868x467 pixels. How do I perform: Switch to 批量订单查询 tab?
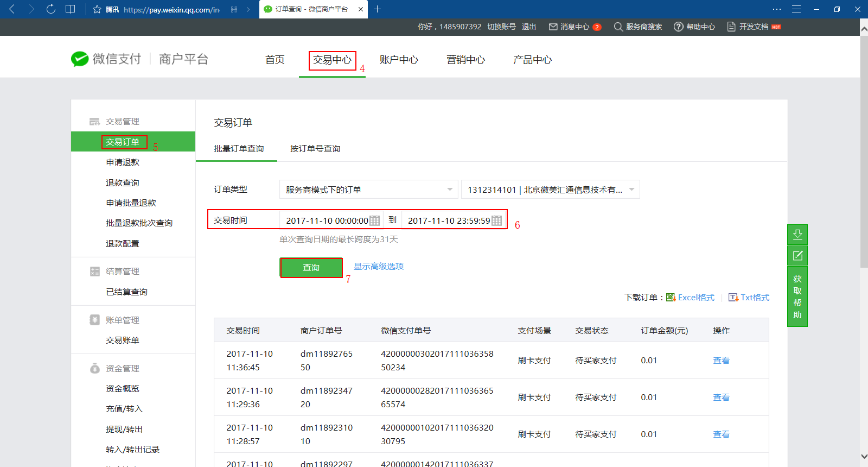point(239,149)
